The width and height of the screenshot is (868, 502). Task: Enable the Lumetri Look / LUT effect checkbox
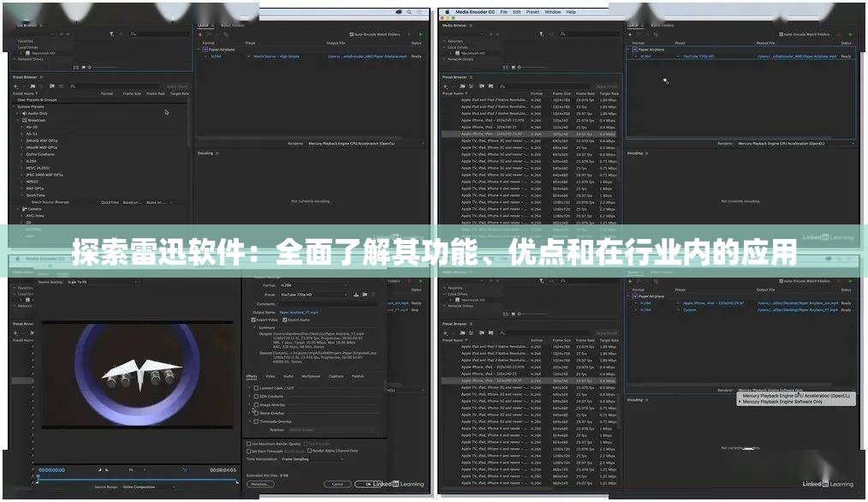[x=256, y=388]
